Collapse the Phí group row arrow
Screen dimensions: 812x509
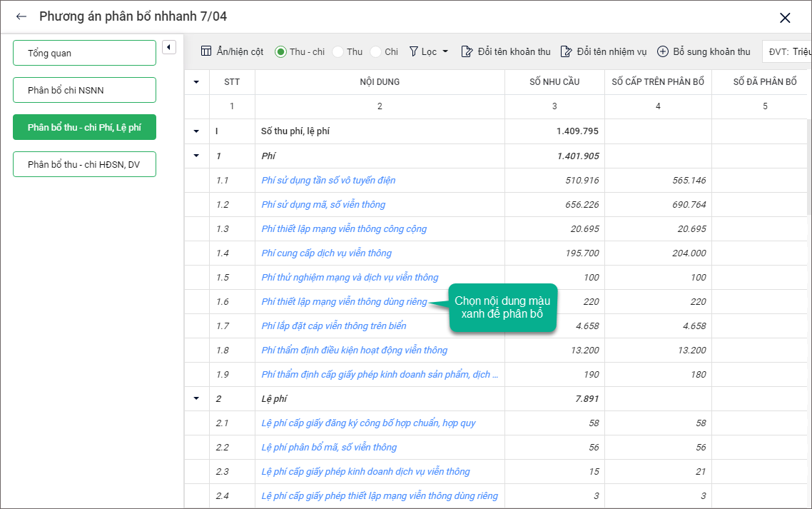point(196,156)
